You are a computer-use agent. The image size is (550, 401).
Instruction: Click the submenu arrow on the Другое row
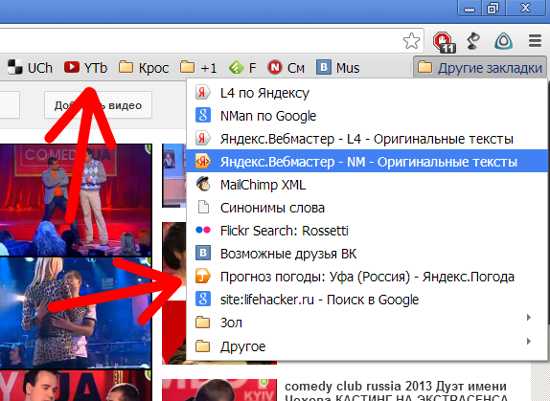point(529,341)
